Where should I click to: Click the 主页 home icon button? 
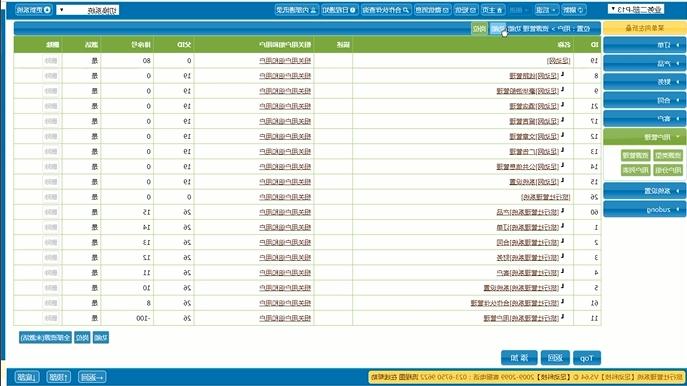tap(493, 10)
